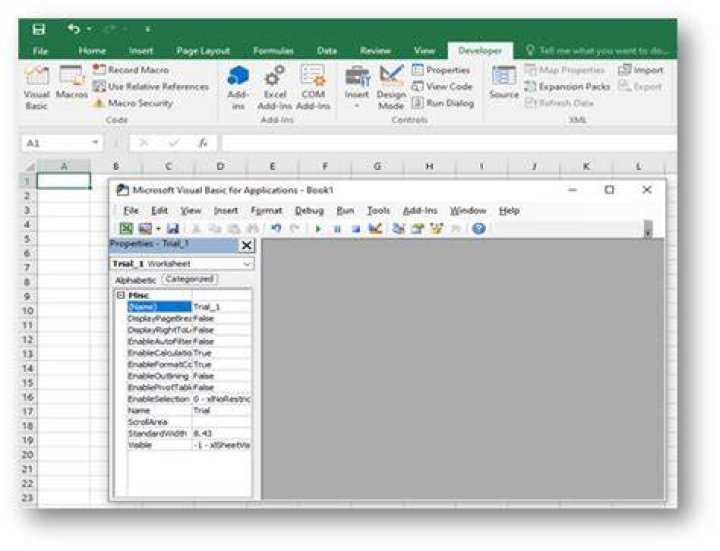Click View Code in Controls group
720x551 pixels.
click(x=442, y=86)
